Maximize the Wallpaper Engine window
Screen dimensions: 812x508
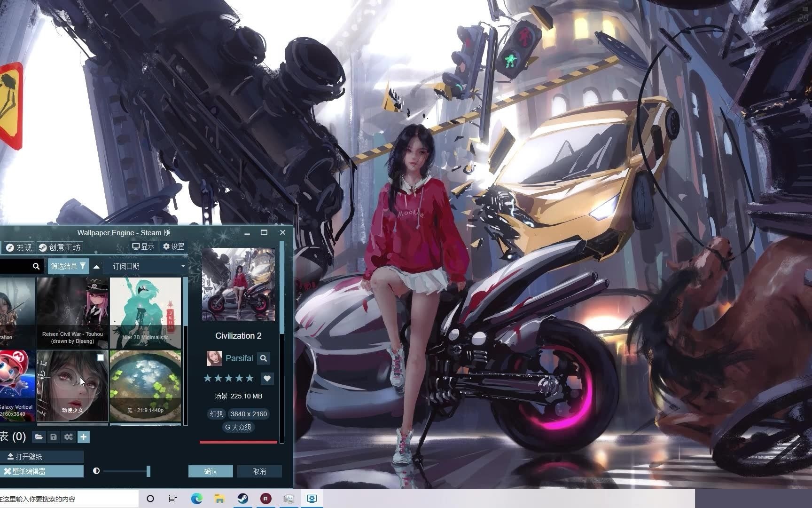point(264,232)
